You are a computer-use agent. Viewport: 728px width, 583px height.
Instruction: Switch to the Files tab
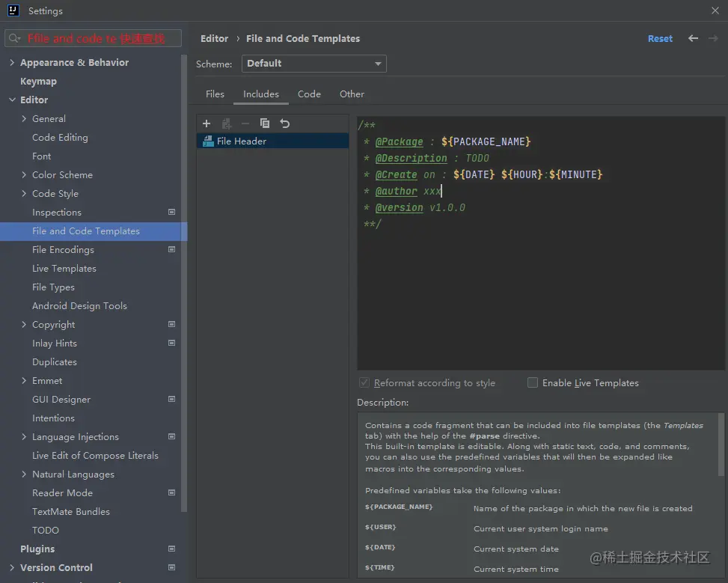(215, 94)
